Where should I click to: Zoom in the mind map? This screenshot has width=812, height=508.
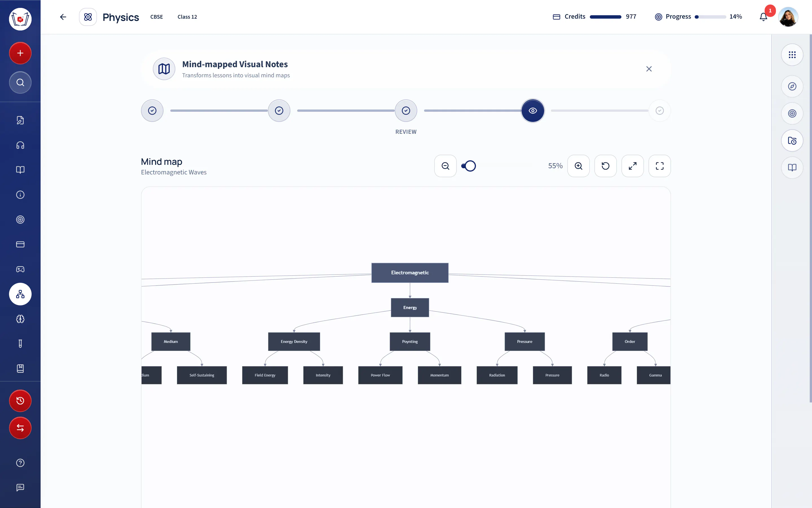[579, 166]
